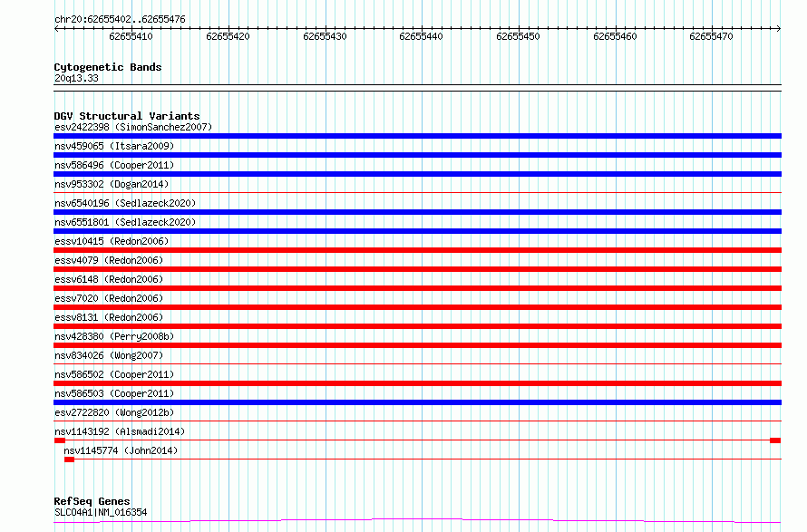Select the nsv6551801 (Sedlazeck2020) variant label
This screenshot has width=807, height=532.
click(x=125, y=222)
